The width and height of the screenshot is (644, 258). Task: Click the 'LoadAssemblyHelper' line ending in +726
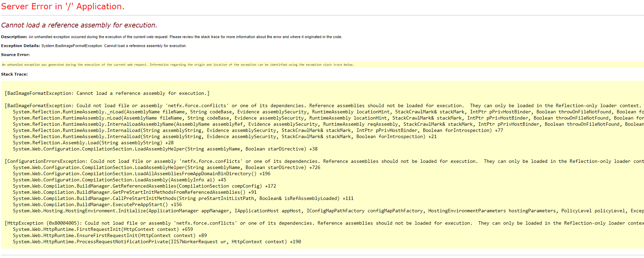167,167
